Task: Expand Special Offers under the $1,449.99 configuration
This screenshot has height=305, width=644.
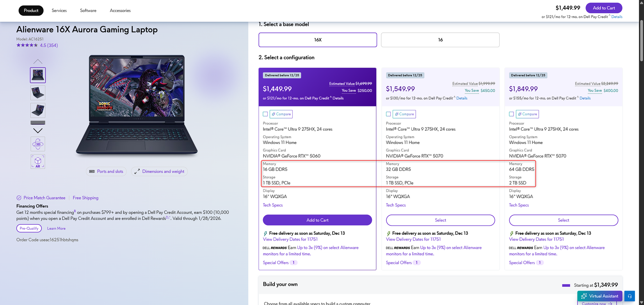Action: click(x=280, y=262)
